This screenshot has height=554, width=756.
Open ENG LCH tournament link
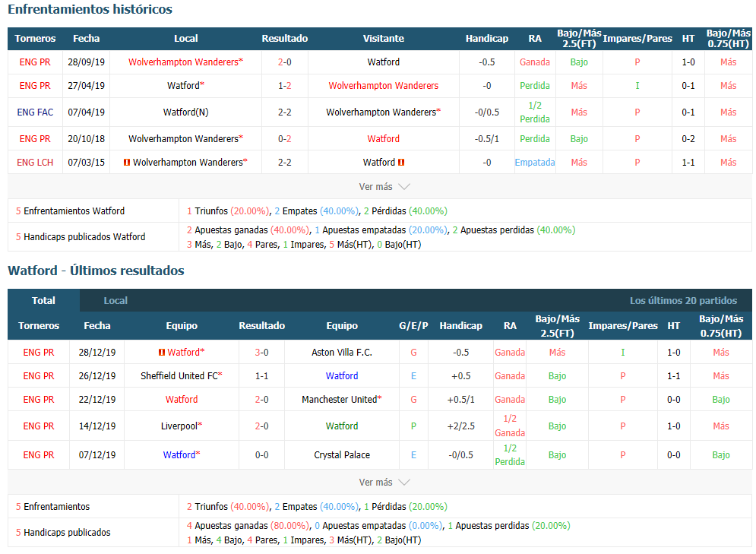(35, 163)
